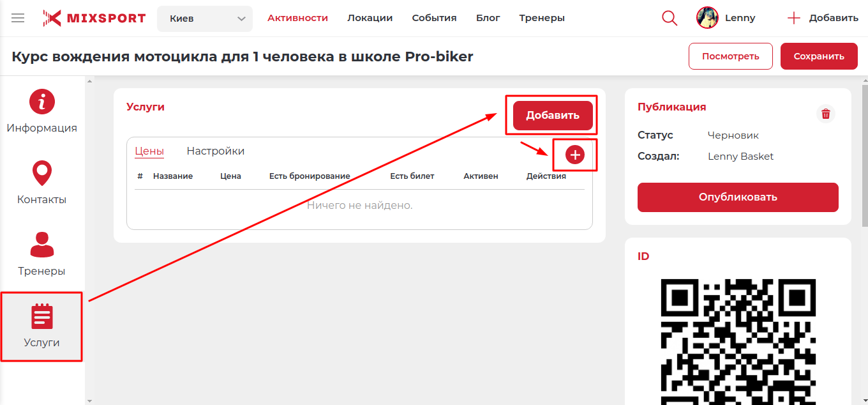Screen dimensions: 868x405
Task: Select the Услуги sidebar section
Action: 42,326
